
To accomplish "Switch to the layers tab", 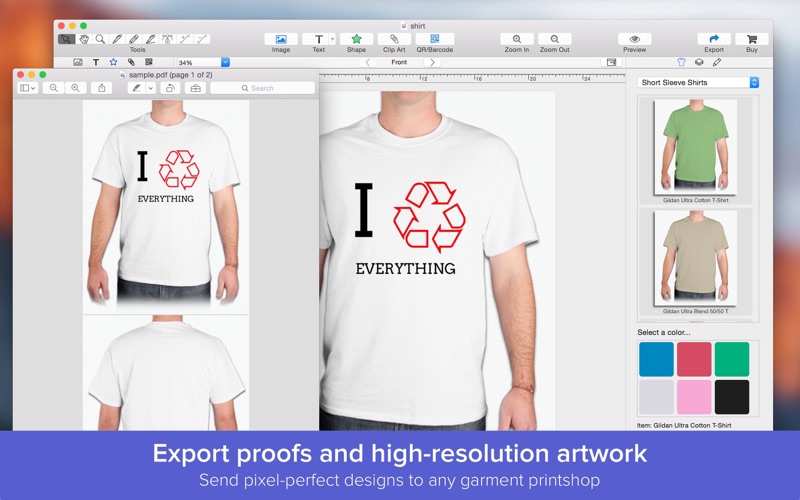I will [699, 62].
